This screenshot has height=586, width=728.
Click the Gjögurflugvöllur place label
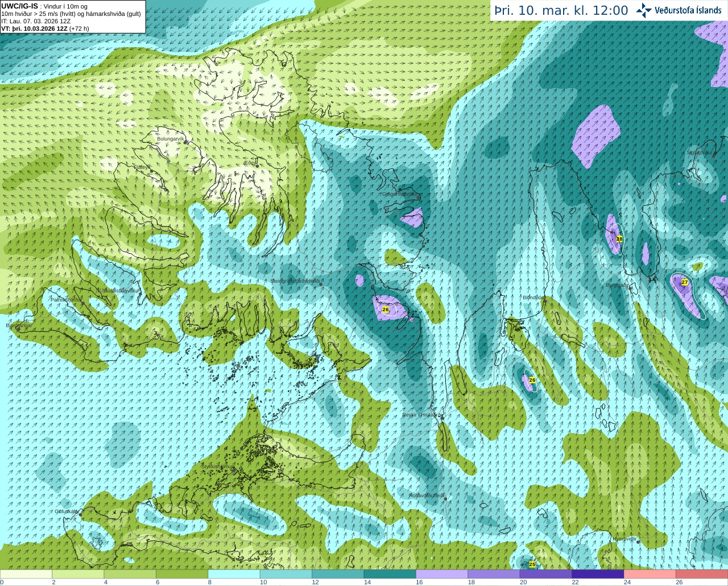(400, 193)
